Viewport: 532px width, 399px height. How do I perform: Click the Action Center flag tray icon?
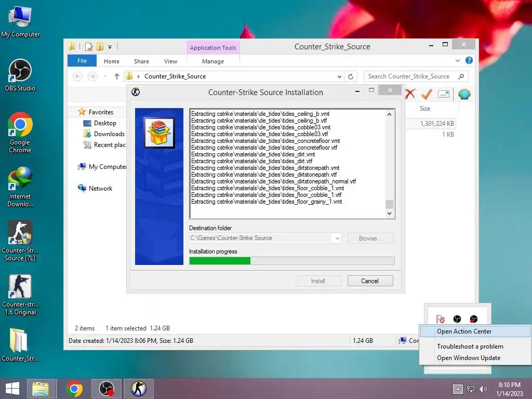pos(441,319)
